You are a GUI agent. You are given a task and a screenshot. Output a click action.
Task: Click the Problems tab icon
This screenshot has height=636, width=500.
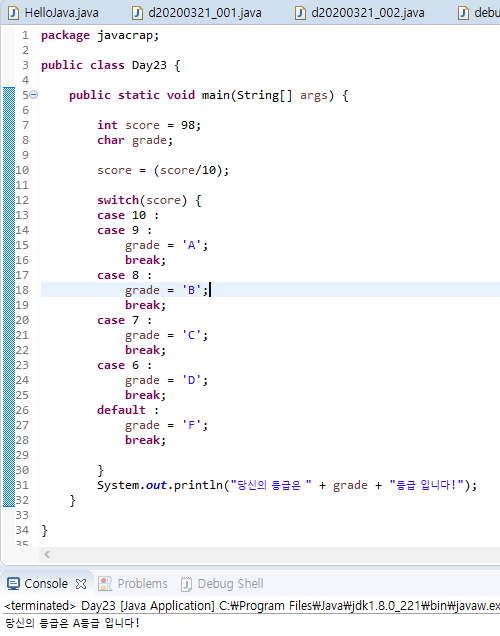[x=105, y=584]
